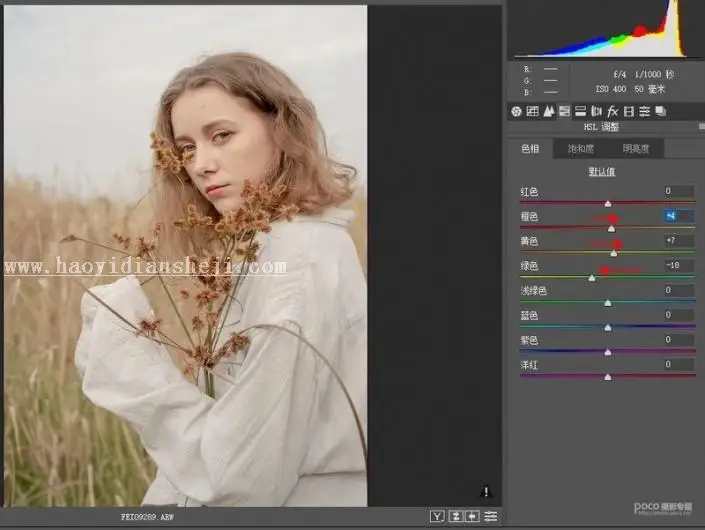Click the 紫色 value field

coord(679,339)
